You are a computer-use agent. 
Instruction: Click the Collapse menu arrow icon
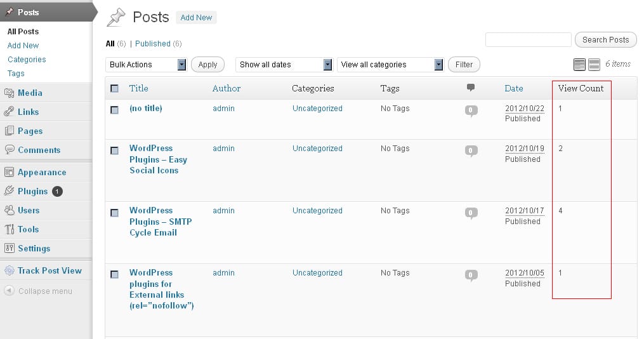pos(9,291)
